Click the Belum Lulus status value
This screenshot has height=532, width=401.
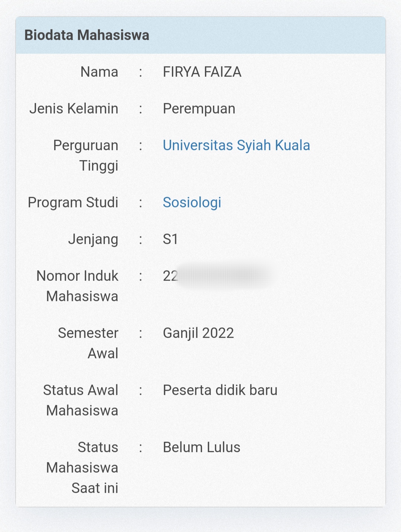point(201,447)
